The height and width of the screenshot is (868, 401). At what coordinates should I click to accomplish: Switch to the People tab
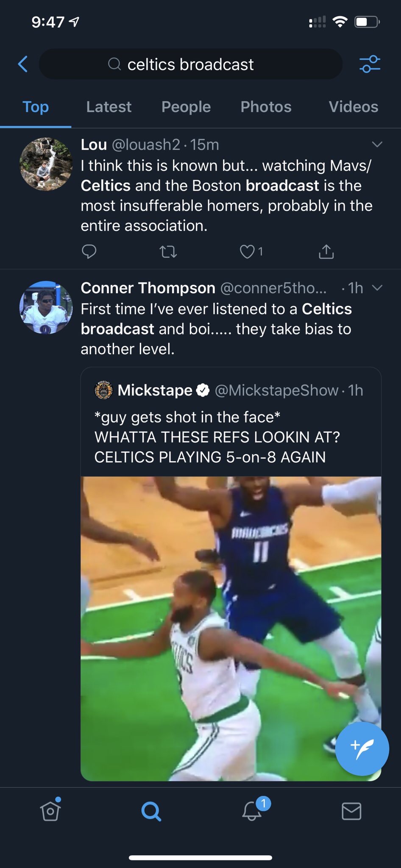pyautogui.click(x=186, y=107)
